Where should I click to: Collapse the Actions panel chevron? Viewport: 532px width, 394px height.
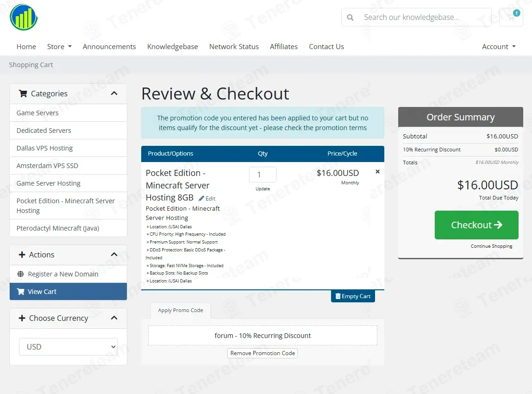pos(114,255)
